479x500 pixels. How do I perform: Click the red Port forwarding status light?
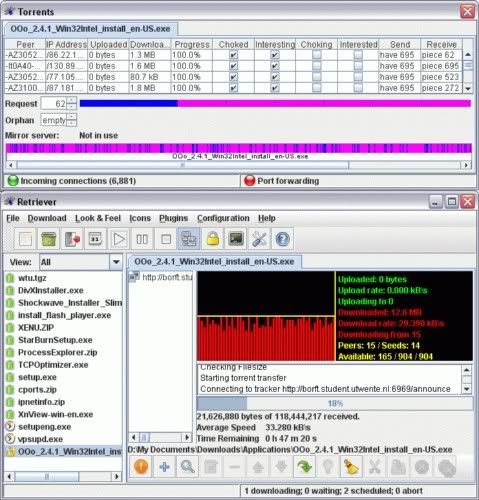click(x=249, y=181)
